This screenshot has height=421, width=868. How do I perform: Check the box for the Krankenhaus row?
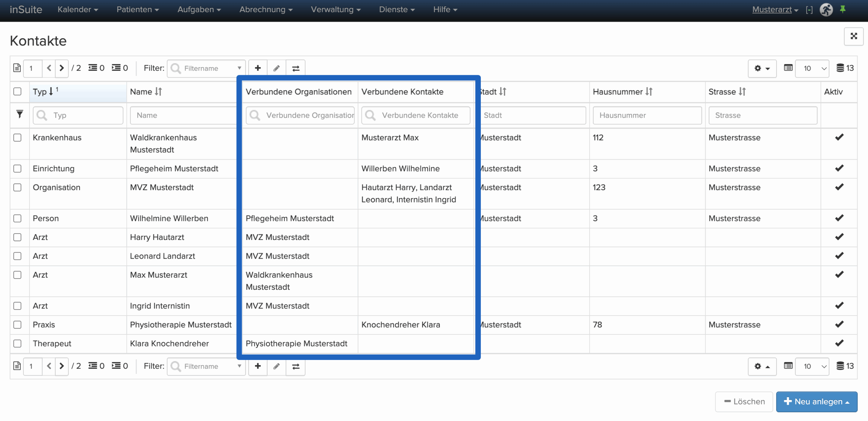click(x=17, y=138)
